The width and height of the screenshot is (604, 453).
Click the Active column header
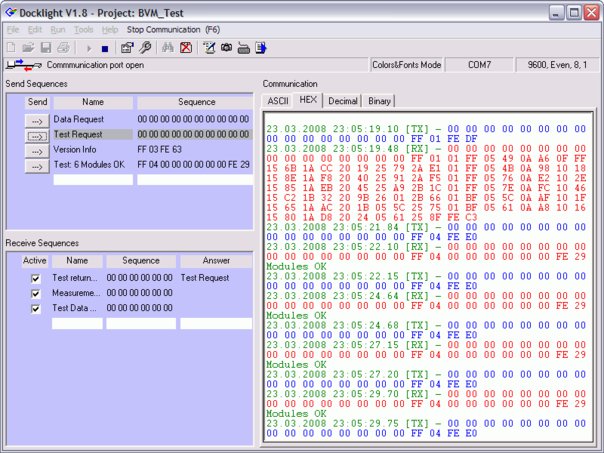click(x=35, y=261)
